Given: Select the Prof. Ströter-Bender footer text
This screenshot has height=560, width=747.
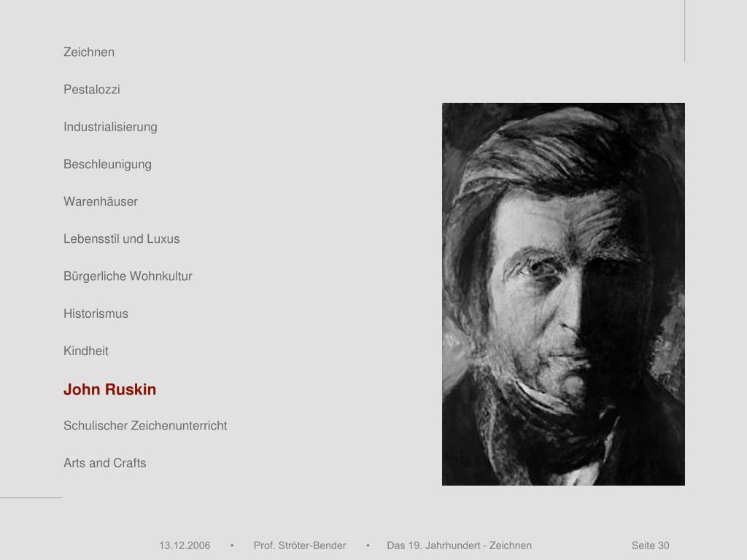Looking at the screenshot, I should [x=300, y=545].
